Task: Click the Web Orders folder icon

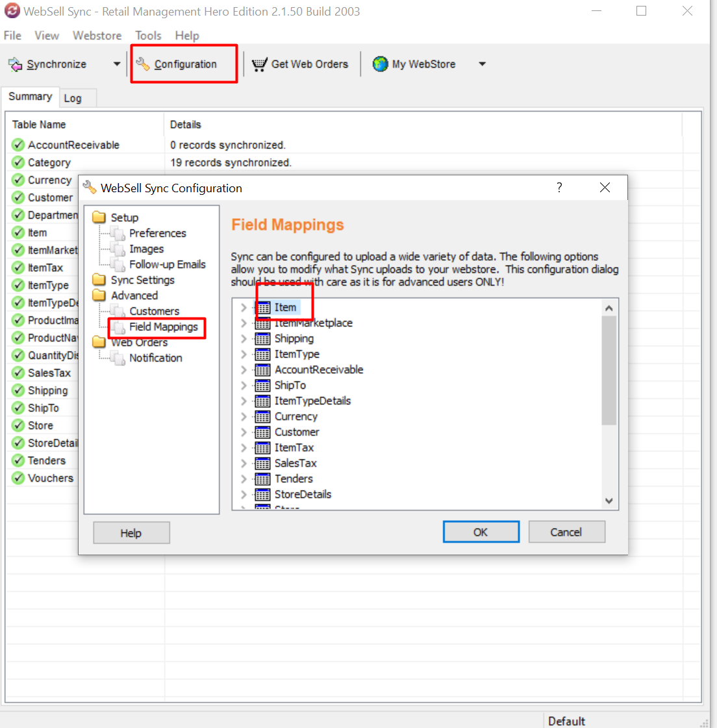Action: click(x=99, y=342)
